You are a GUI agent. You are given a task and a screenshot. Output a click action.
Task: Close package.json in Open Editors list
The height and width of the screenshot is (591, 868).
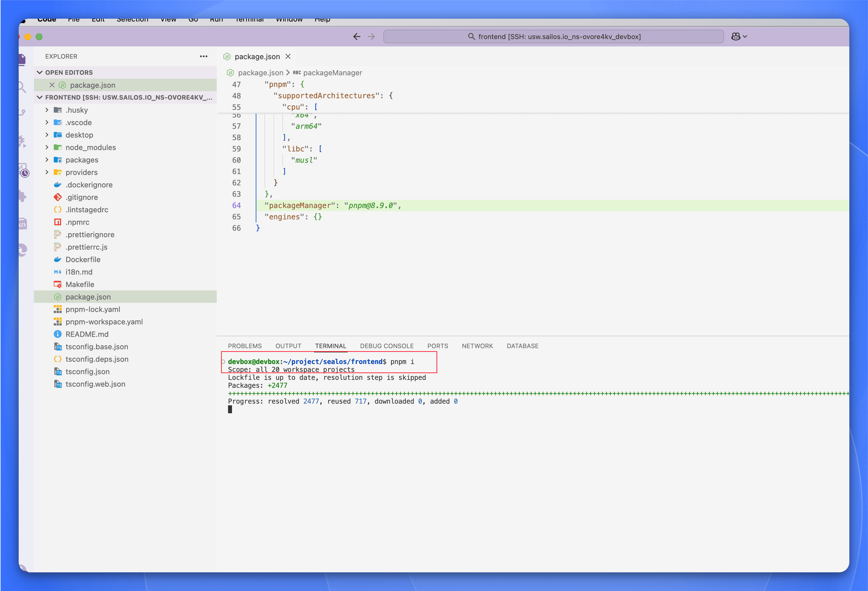point(52,85)
